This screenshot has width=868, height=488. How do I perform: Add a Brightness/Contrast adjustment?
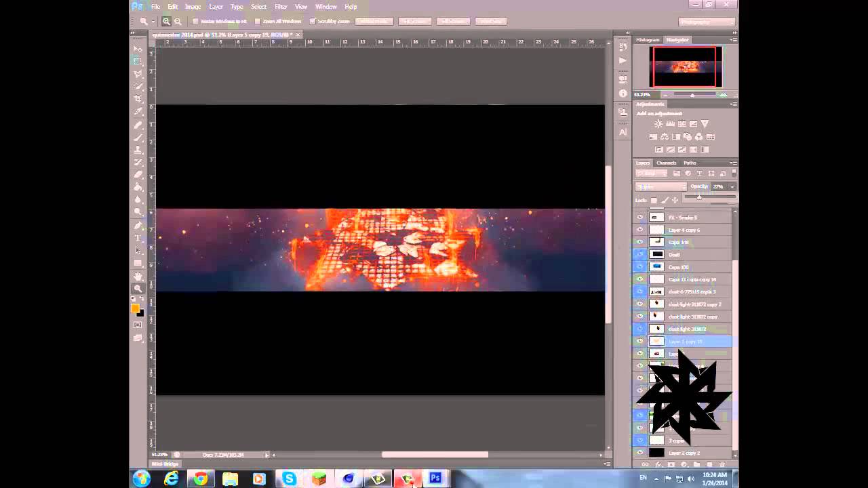pyautogui.click(x=658, y=124)
